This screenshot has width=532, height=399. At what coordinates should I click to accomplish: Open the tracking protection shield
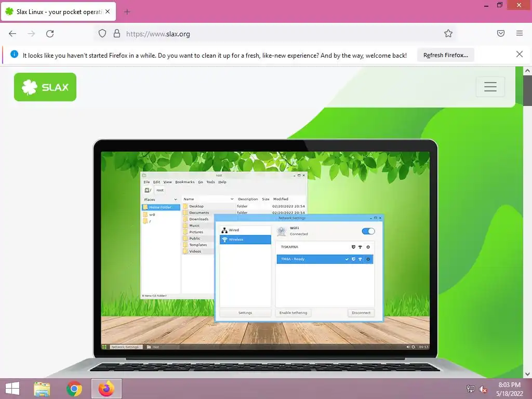pyautogui.click(x=102, y=34)
